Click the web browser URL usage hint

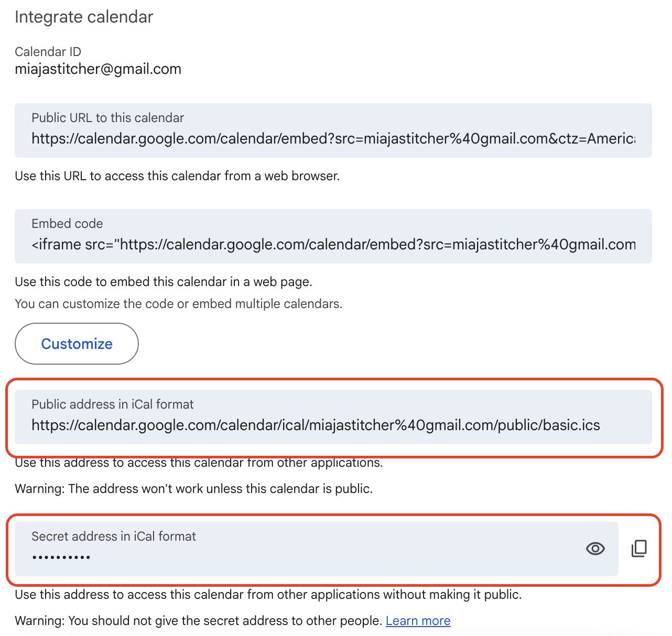pyautogui.click(x=177, y=176)
